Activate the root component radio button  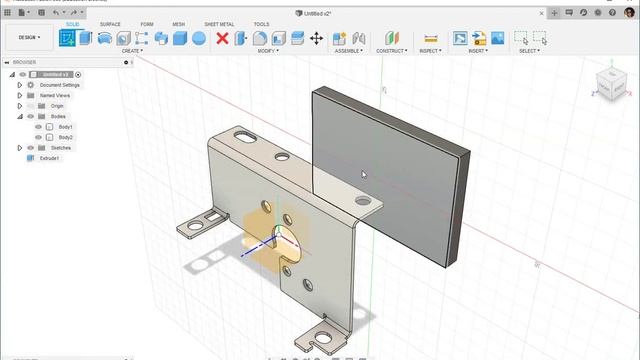click(78, 75)
